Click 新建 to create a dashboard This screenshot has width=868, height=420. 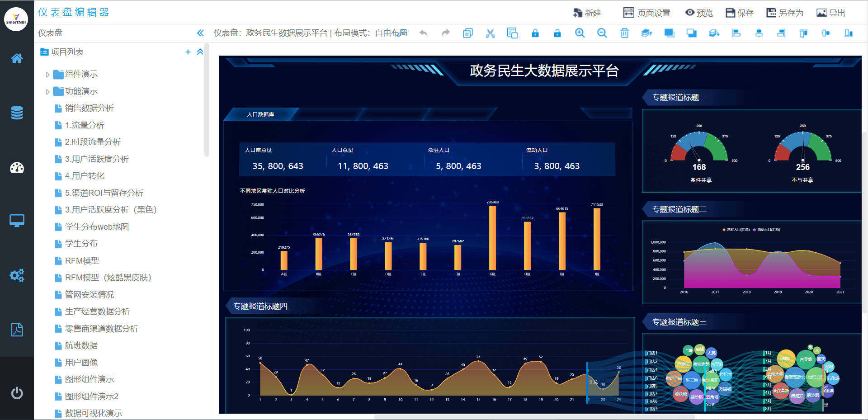[x=587, y=13]
